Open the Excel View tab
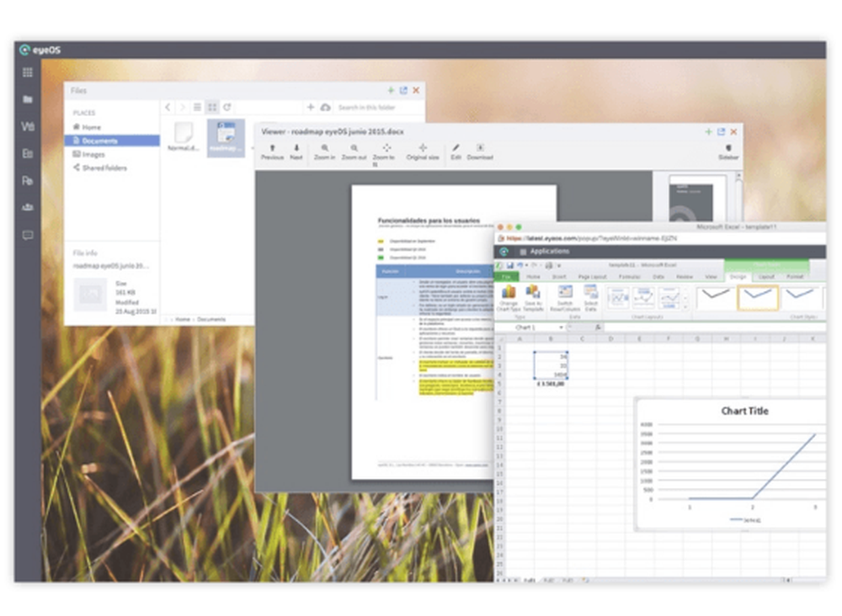This screenshot has height=616, width=842. click(x=711, y=276)
